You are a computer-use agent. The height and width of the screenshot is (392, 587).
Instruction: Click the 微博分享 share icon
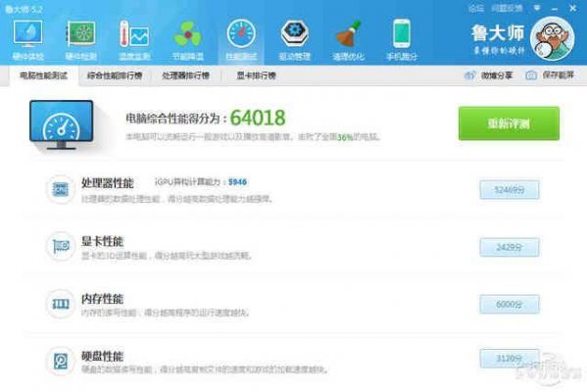point(469,75)
